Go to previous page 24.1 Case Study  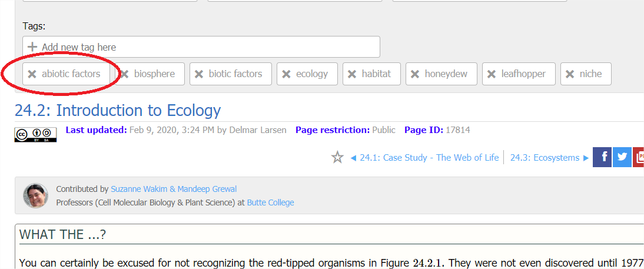(424, 157)
